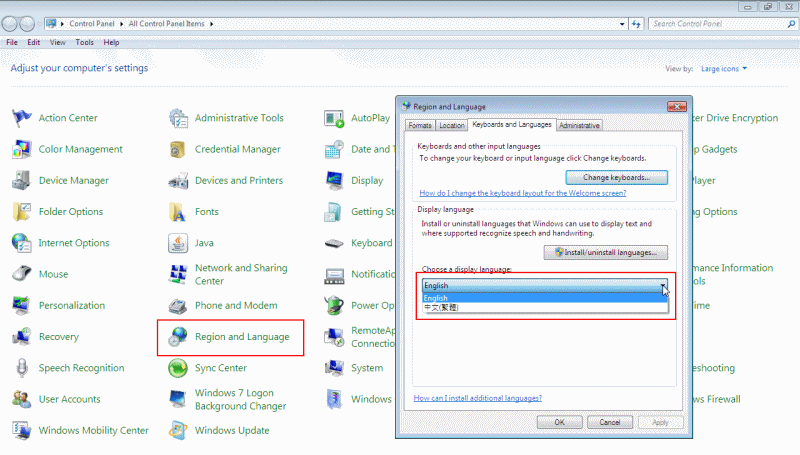
Task: Open Mouse settings icon
Action: pos(21,274)
